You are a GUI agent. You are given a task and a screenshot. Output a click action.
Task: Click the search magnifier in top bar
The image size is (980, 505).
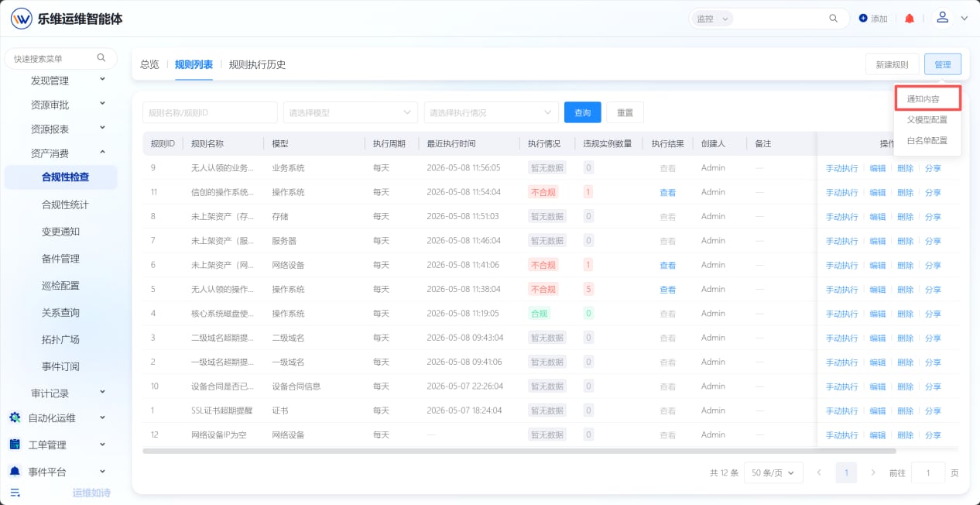pos(834,19)
